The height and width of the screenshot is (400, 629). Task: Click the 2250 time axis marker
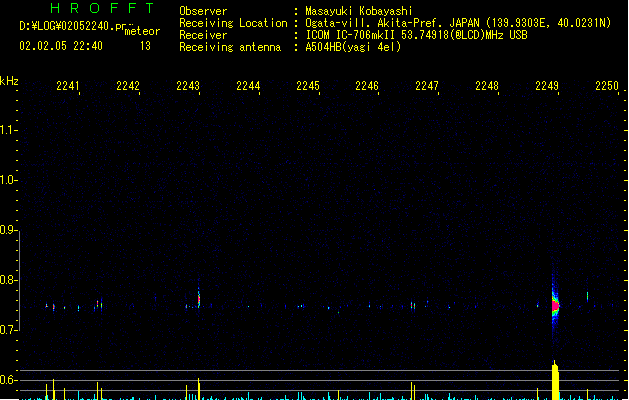pos(607,85)
